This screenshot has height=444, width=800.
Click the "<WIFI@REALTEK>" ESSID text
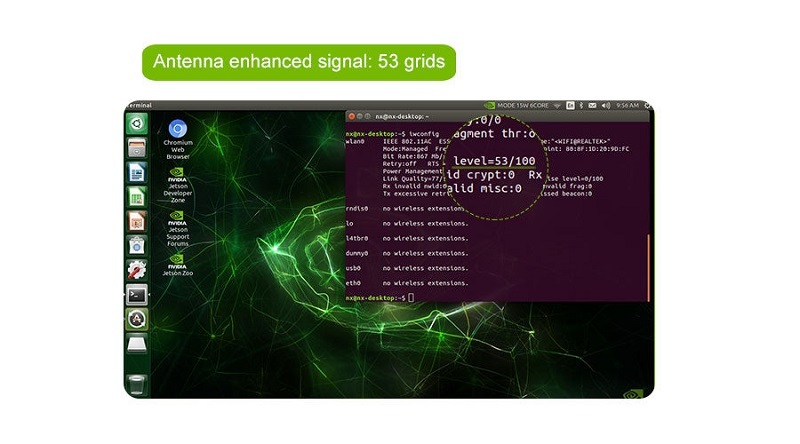pos(581,141)
